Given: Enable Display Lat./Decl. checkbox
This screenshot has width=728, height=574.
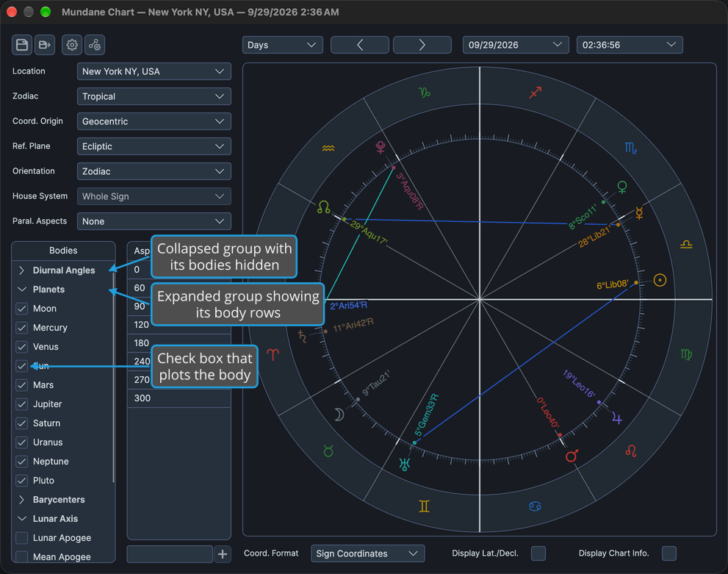Looking at the screenshot, I should [538, 553].
